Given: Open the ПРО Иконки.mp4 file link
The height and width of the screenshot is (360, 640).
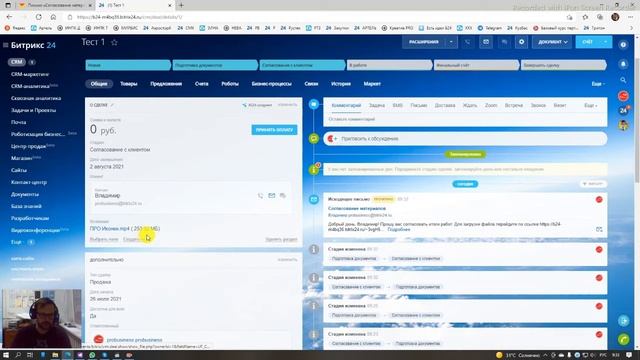Looking at the screenshot, I should [x=125, y=229].
